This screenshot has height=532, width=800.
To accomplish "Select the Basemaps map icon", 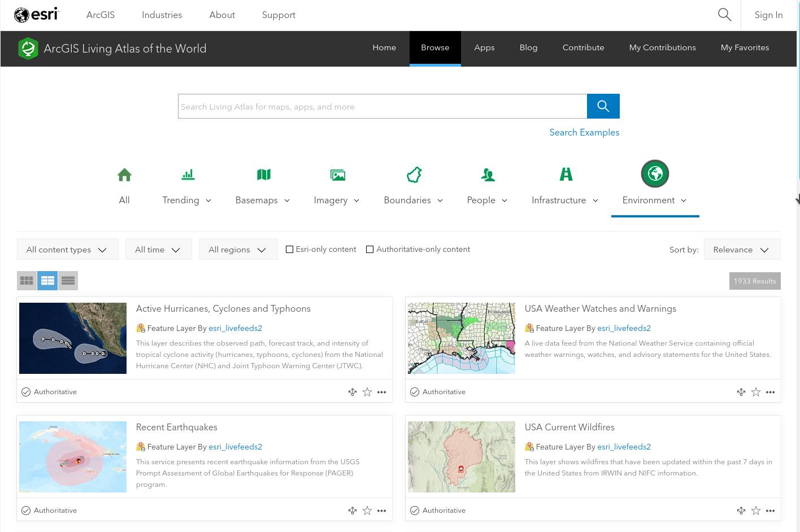I will 264,175.
